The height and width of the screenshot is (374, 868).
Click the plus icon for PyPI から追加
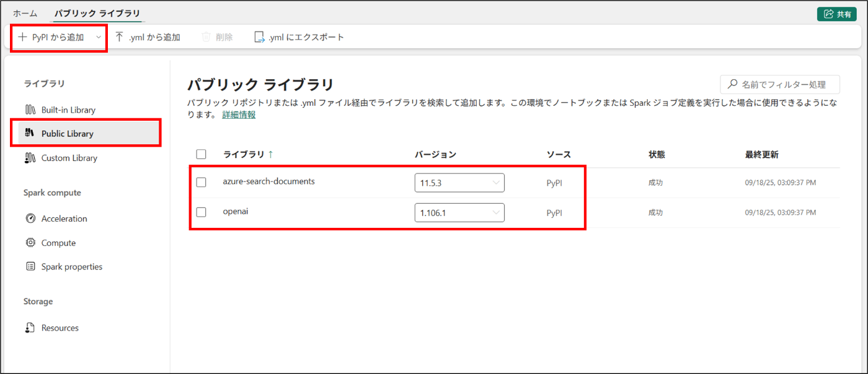(22, 37)
